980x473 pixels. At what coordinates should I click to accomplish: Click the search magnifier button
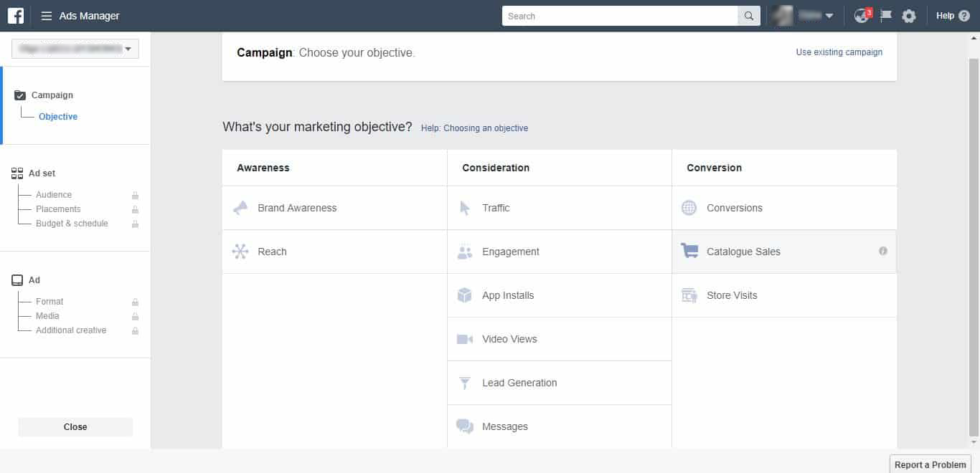(749, 16)
